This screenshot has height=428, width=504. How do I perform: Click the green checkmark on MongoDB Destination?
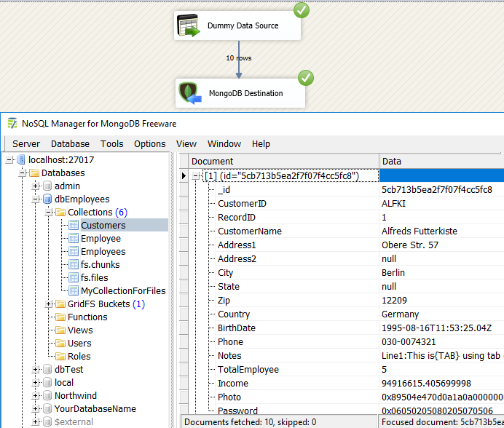pos(306,78)
